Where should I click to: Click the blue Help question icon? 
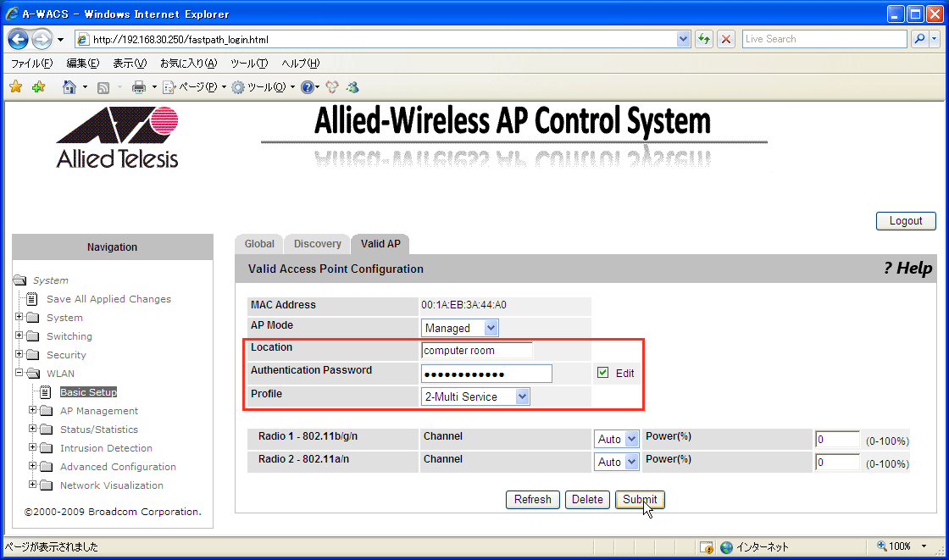(308, 87)
